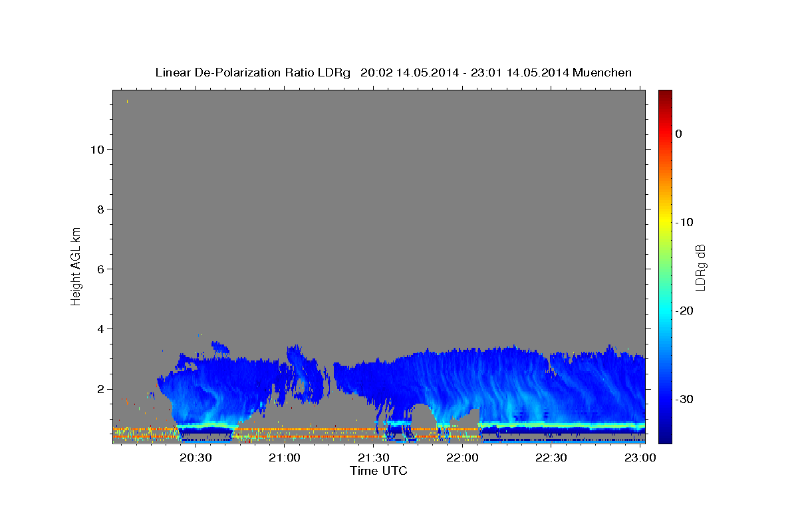Click the 22:30 time tick label
The height and width of the screenshot is (532, 798).
coord(551,458)
